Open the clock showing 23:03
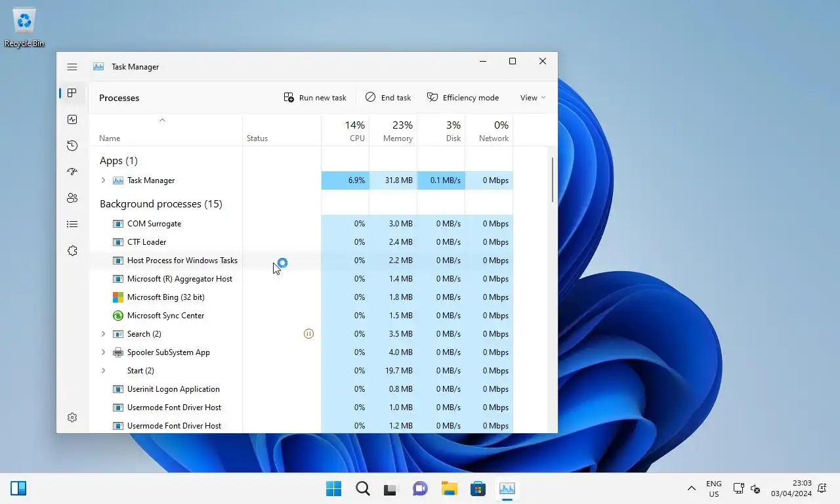Image resolution: width=840 pixels, height=504 pixels. tap(791, 489)
